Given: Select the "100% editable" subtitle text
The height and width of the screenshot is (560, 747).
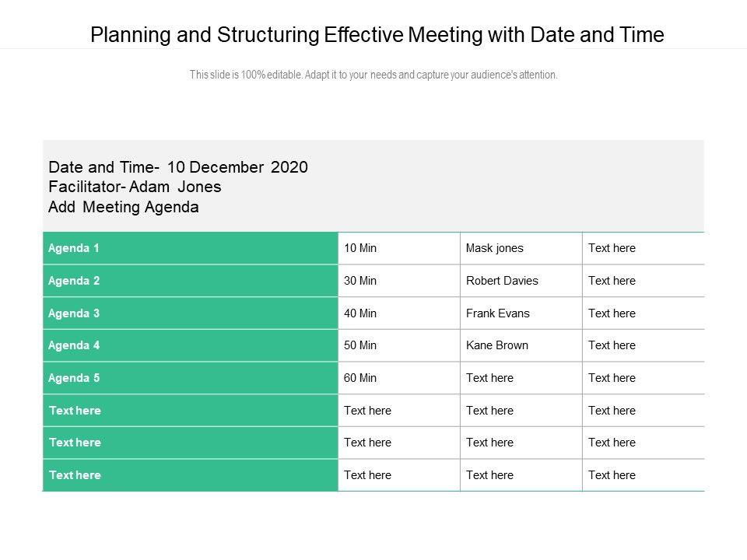Looking at the screenshot, I should pyautogui.click(x=373, y=75).
